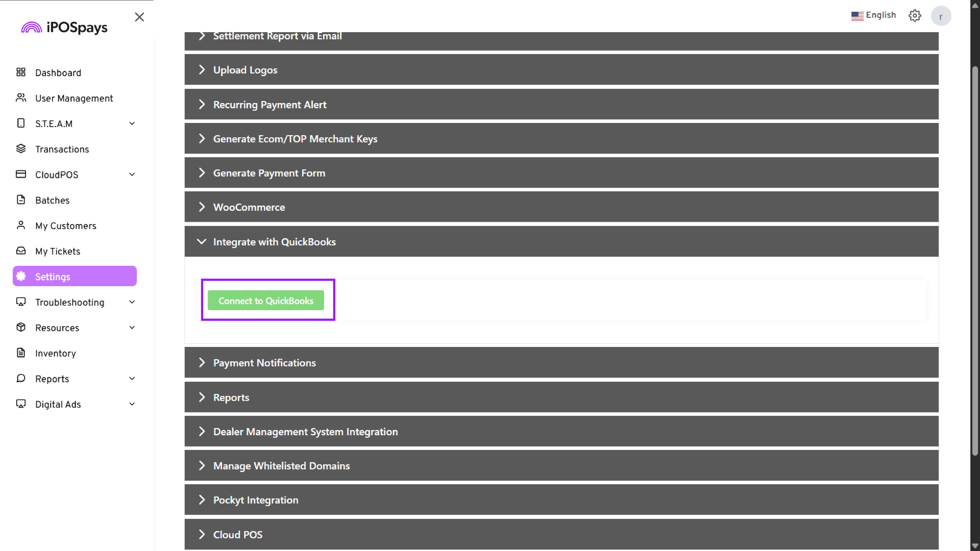This screenshot has height=551, width=980.
Task: Click the My Tickets inbox icon
Action: [x=21, y=251]
